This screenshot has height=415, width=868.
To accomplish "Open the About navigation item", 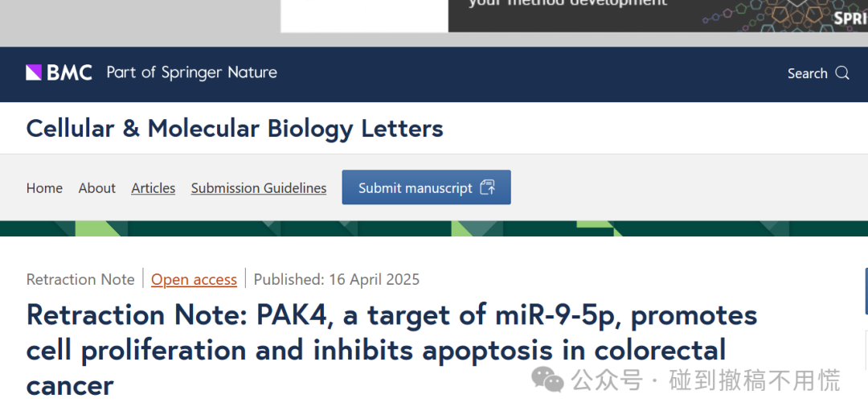I will (97, 188).
